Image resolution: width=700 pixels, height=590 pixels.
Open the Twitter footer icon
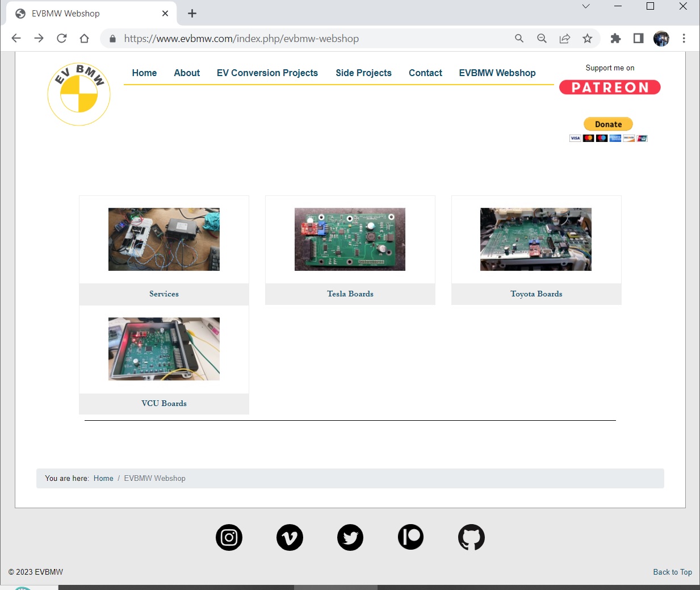350,537
